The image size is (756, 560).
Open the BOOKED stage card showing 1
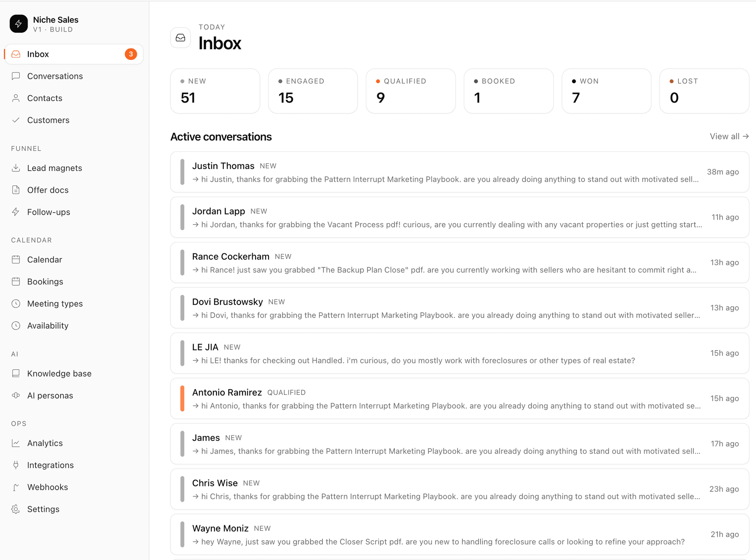pyautogui.click(x=509, y=91)
